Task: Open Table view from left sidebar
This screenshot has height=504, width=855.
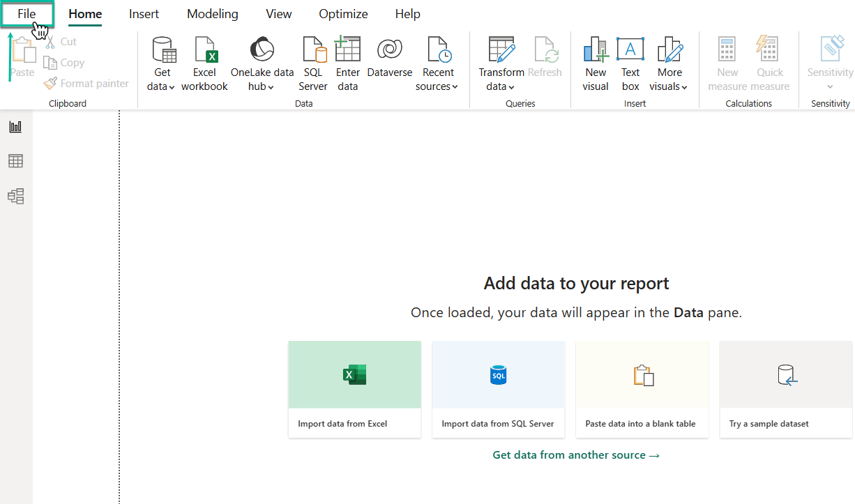Action: 15,161
